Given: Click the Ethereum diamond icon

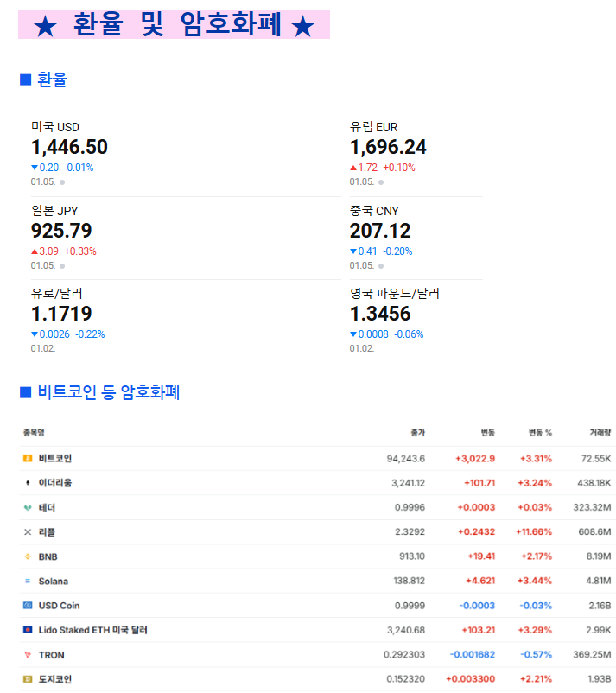Looking at the screenshot, I should [28, 483].
